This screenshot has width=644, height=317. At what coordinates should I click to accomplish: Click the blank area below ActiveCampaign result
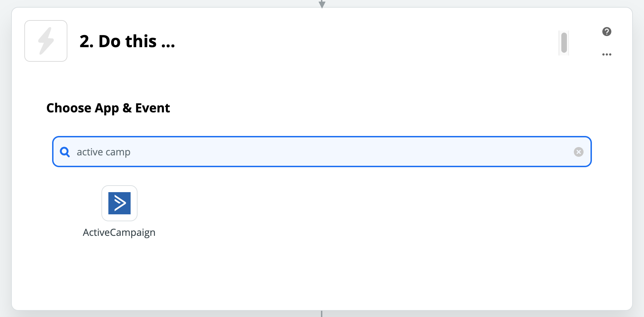tap(119, 274)
